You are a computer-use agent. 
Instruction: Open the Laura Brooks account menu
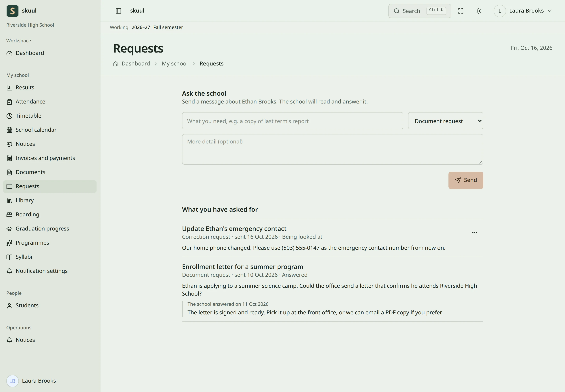pyautogui.click(x=523, y=11)
